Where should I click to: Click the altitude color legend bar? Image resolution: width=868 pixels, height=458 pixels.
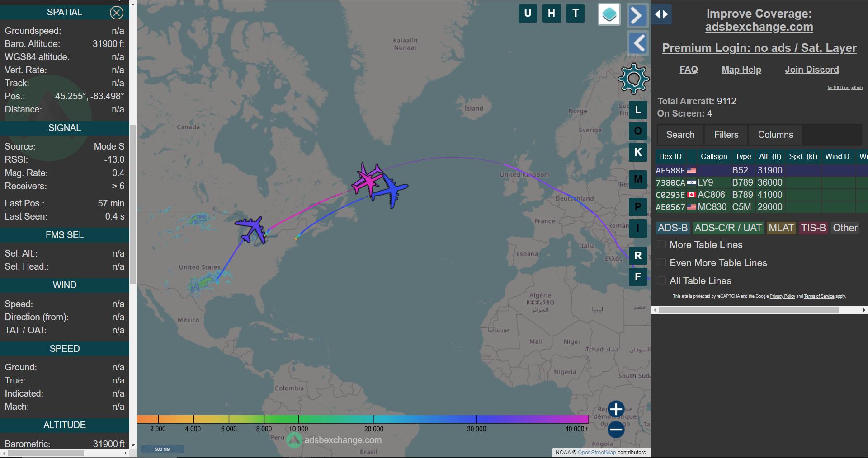[363, 419]
